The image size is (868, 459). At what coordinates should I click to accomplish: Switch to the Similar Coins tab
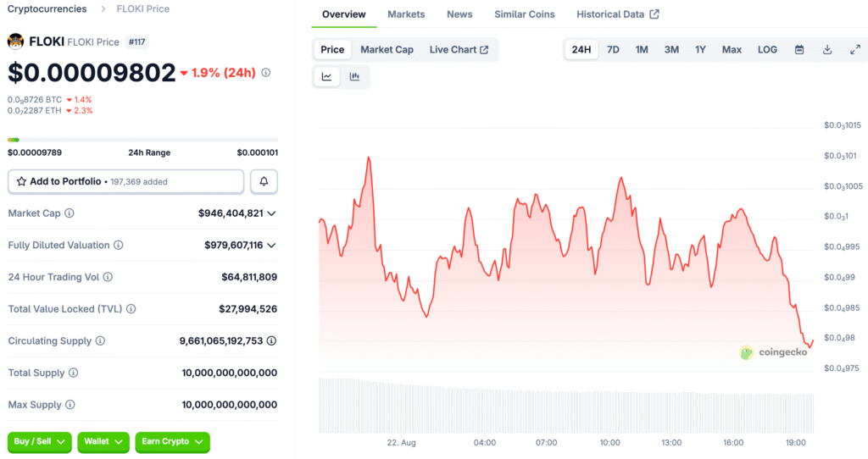(524, 14)
